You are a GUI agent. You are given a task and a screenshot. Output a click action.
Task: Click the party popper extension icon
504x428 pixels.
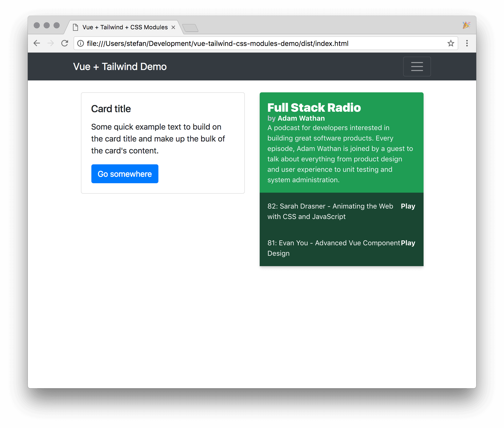tap(466, 25)
